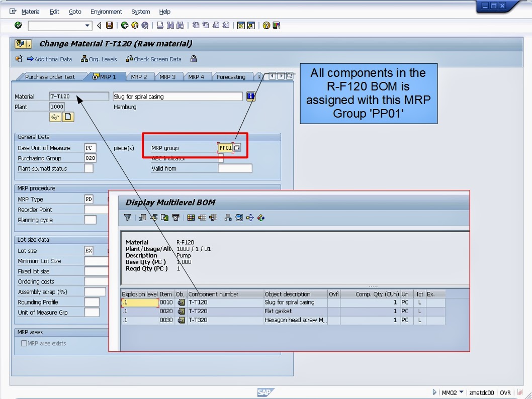Switch to the Purchase order text tab
The image size is (532, 399).
(50, 77)
